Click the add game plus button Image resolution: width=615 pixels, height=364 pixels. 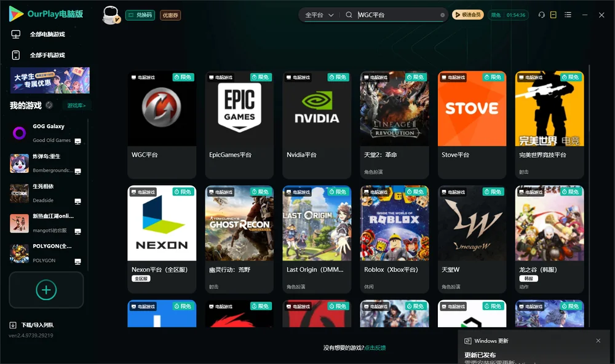[x=46, y=290]
